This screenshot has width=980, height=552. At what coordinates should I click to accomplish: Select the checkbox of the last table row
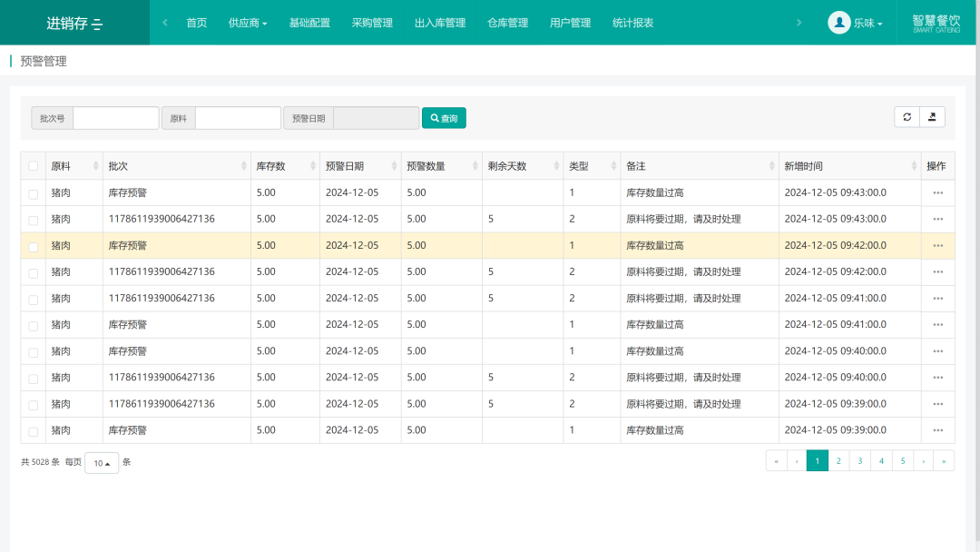click(x=34, y=431)
